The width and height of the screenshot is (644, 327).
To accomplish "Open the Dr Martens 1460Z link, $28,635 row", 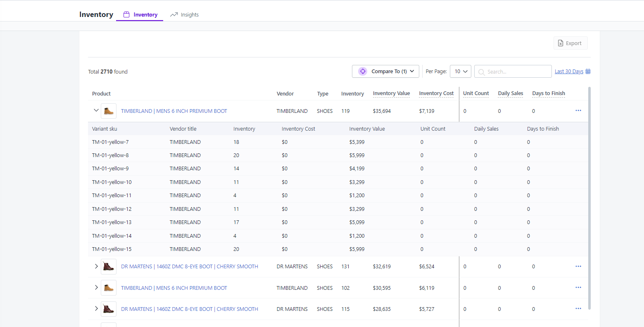I will pos(190,309).
